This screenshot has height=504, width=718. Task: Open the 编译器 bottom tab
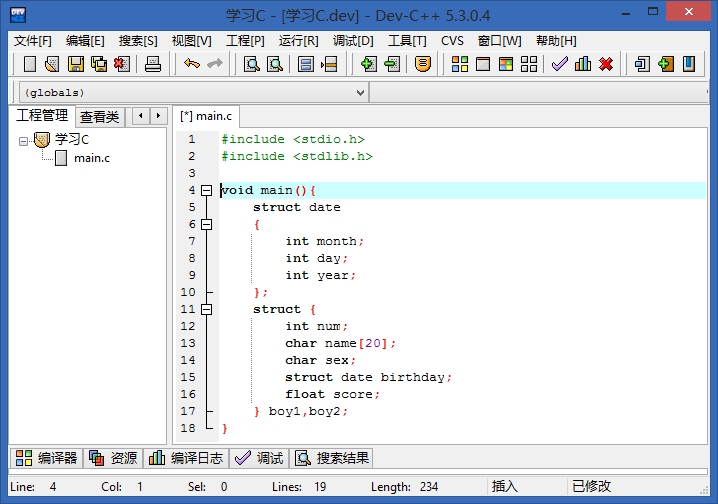(x=46, y=458)
